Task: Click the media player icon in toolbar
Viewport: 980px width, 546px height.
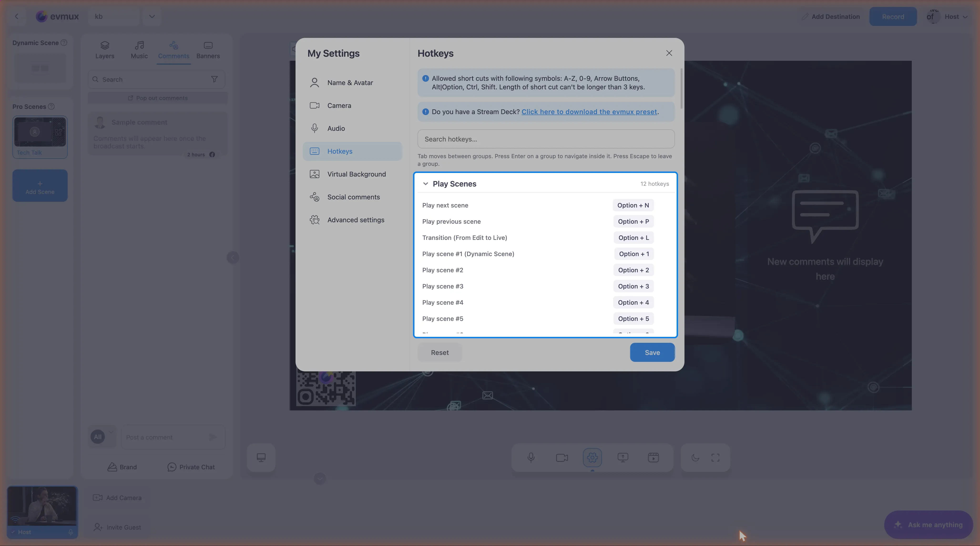Action: tap(653, 457)
